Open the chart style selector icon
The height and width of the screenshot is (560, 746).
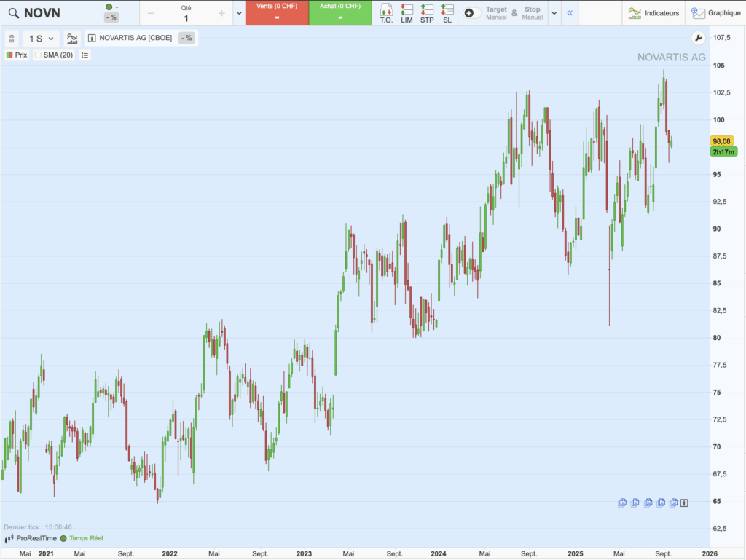72,38
